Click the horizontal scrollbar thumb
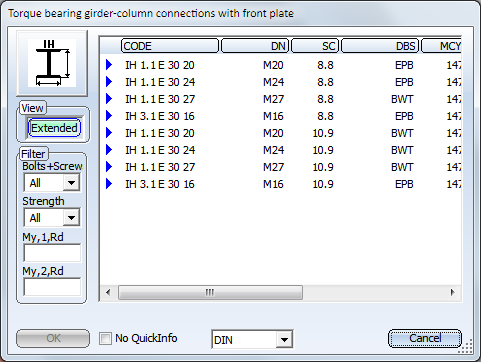Image resolution: width=481 pixels, height=362 pixels. [x=210, y=292]
